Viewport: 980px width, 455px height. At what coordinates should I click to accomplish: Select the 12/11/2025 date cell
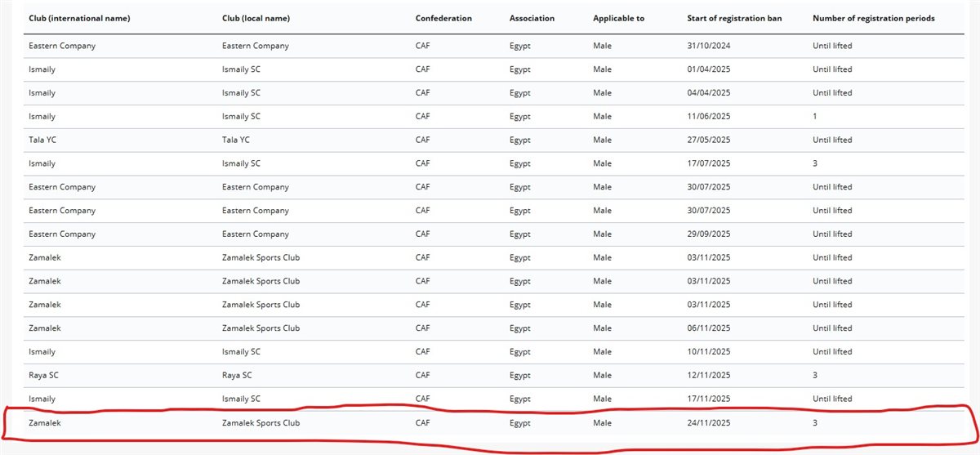(x=709, y=375)
